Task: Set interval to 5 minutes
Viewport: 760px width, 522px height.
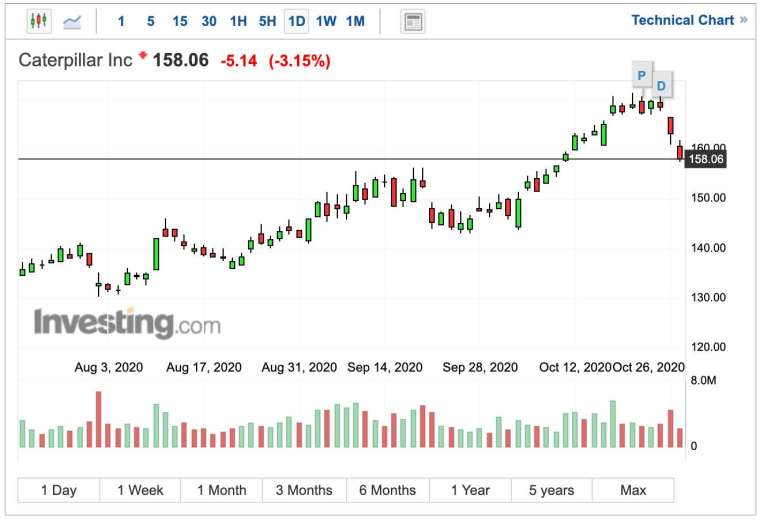Action: pyautogui.click(x=151, y=21)
